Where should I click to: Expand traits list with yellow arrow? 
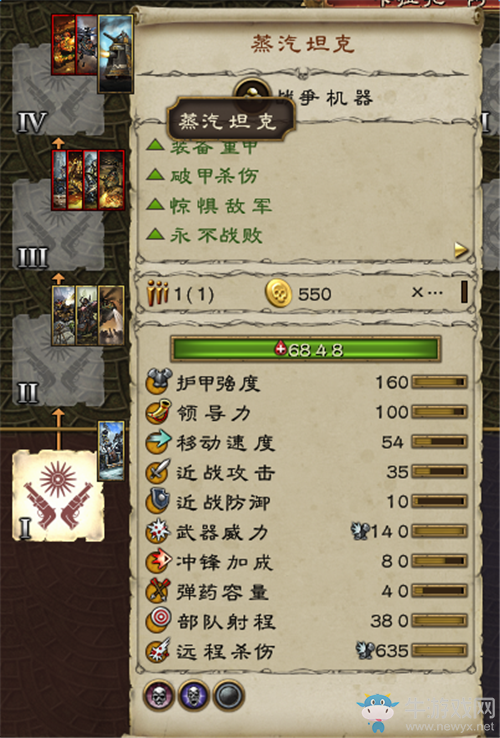coord(461,250)
